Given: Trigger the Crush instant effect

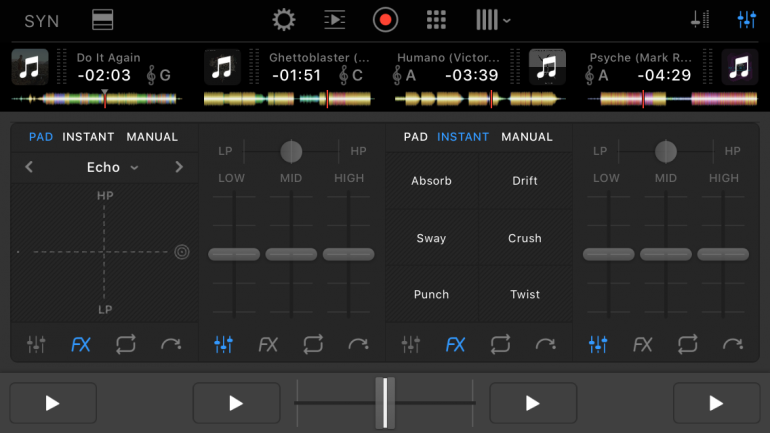Looking at the screenshot, I should 524,238.
